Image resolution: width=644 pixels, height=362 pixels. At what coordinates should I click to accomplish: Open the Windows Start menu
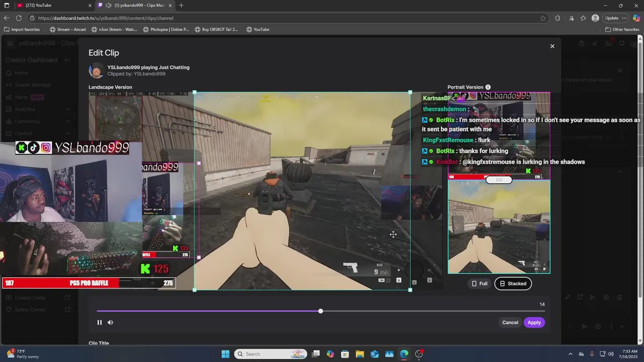pyautogui.click(x=225, y=354)
